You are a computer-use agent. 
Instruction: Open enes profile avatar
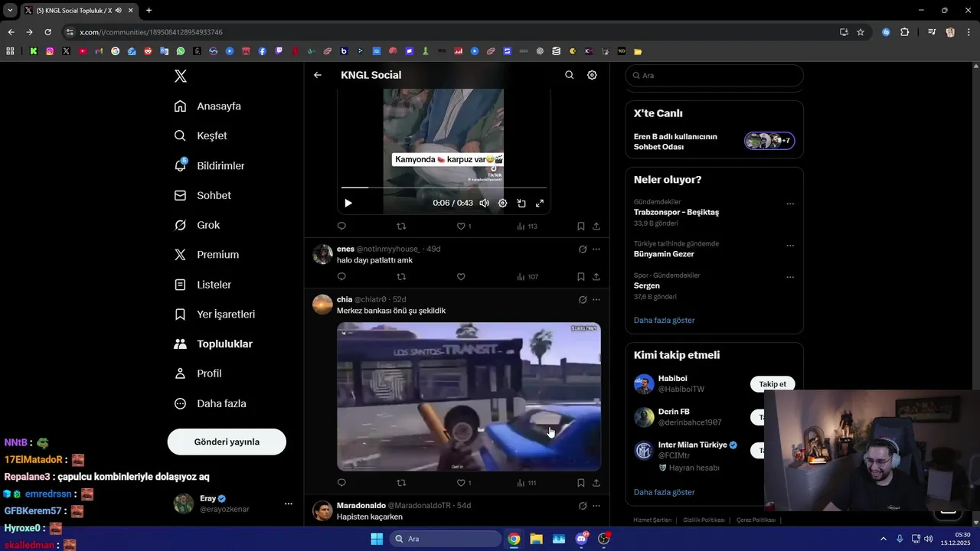[322, 254]
